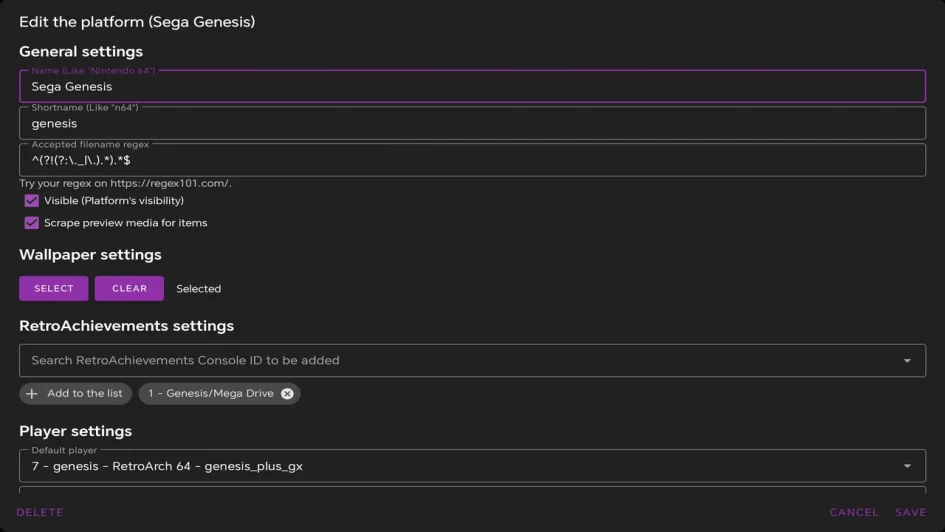
Task: Toggle the Visible platform checkbox
Action: point(32,201)
